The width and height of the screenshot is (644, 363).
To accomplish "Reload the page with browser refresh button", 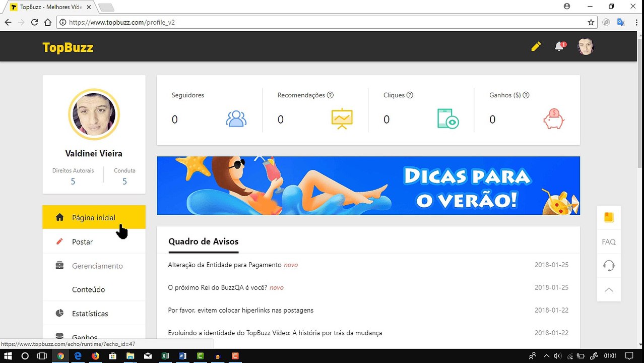I will (34, 22).
